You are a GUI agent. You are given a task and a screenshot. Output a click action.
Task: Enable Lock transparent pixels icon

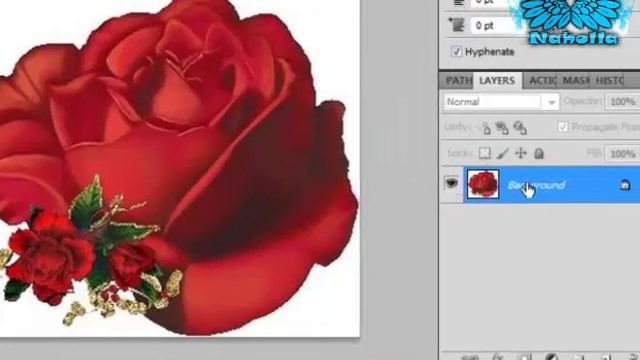(x=484, y=153)
